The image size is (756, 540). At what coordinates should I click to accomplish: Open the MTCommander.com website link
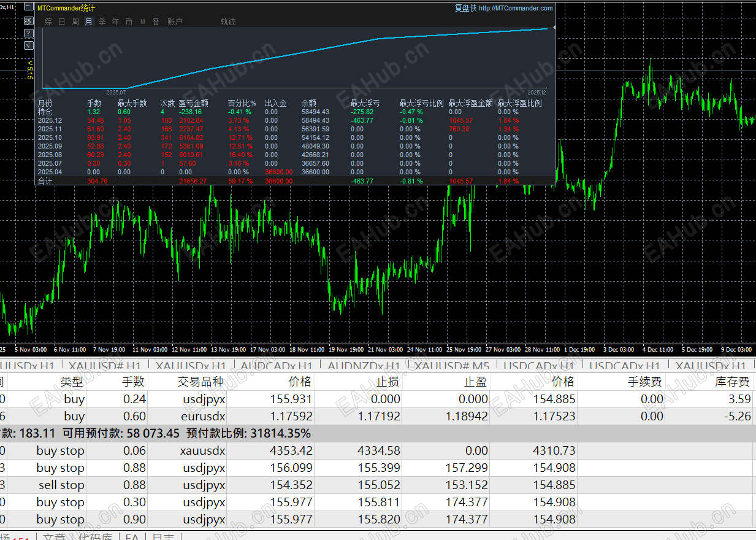[515, 8]
